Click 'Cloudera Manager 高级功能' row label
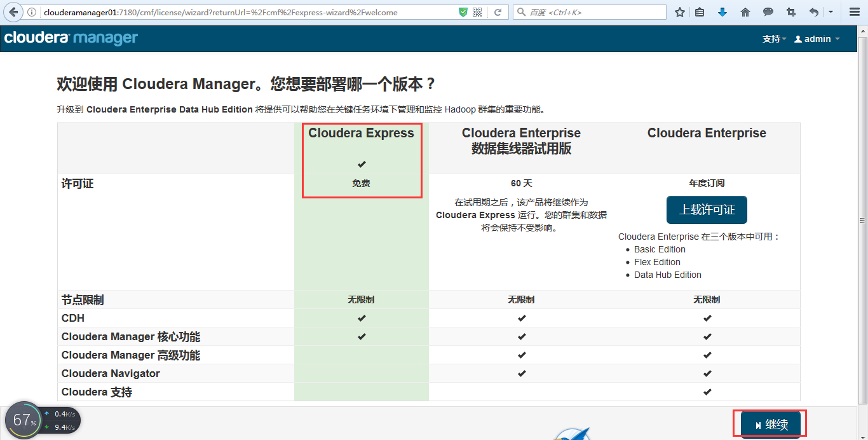The image size is (868, 440). pos(131,355)
